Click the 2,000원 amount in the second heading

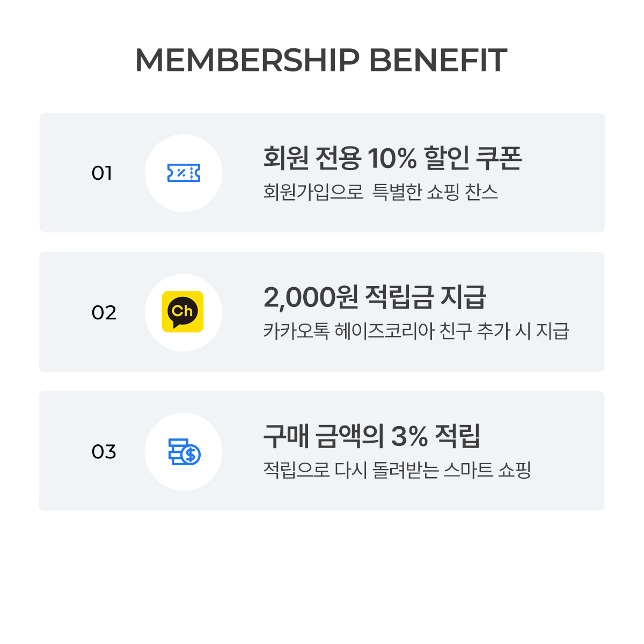pyautogui.click(x=311, y=297)
